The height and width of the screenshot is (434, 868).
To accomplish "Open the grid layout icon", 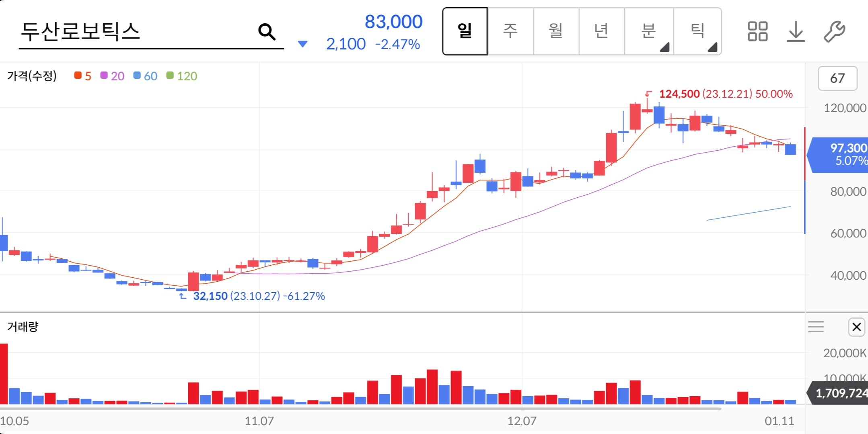I will coord(757,32).
